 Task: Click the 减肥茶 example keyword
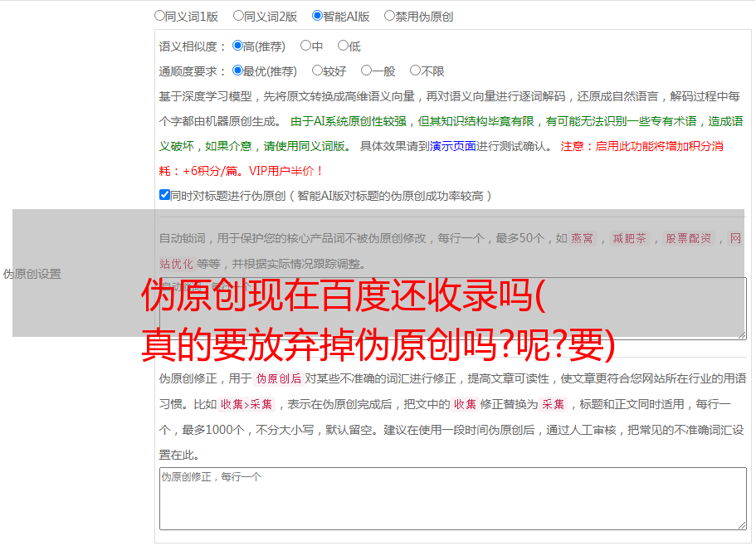pos(629,238)
